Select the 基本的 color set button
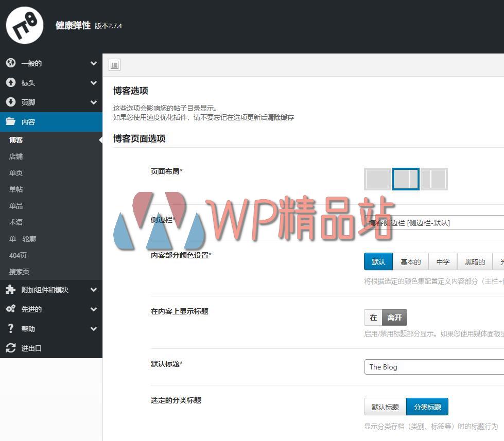 pos(410,261)
